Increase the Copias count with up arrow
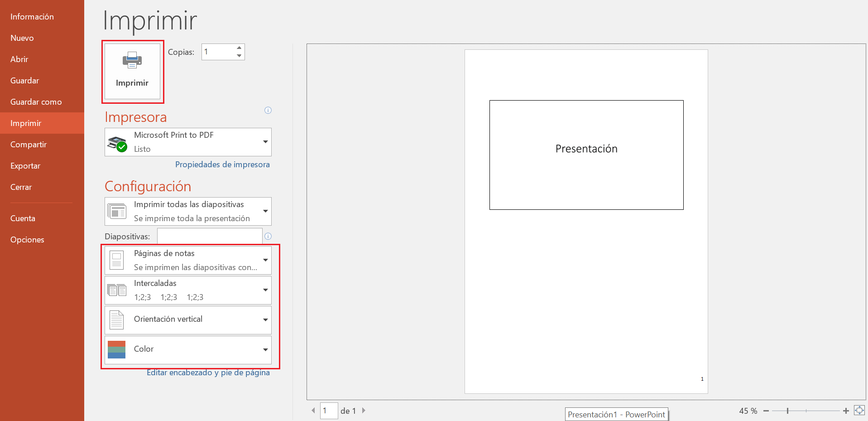 coord(239,48)
